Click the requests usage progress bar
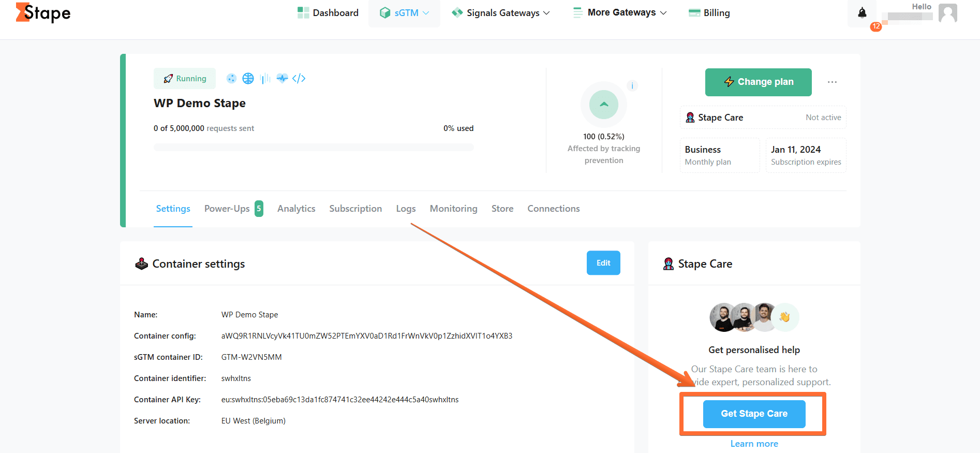The width and height of the screenshot is (980, 453). tap(314, 148)
